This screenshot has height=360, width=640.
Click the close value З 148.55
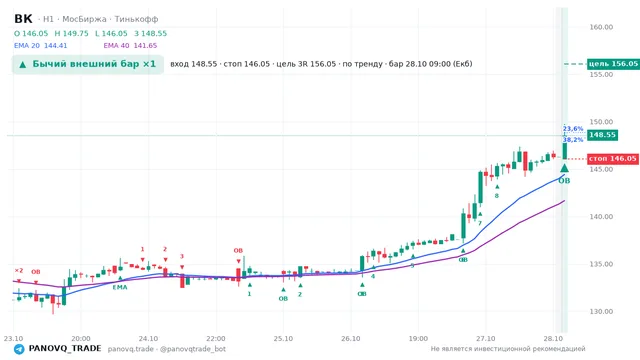pos(151,33)
